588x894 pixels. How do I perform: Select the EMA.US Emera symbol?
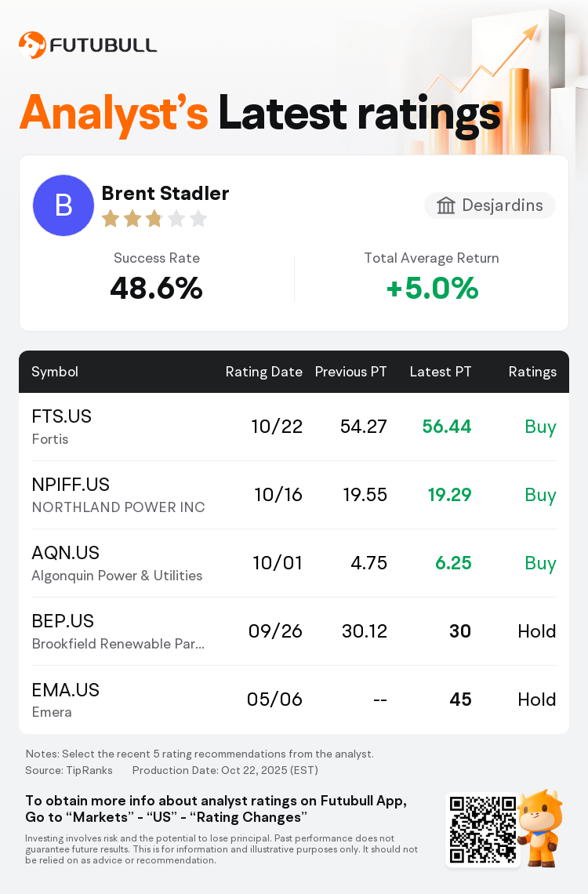(x=65, y=689)
